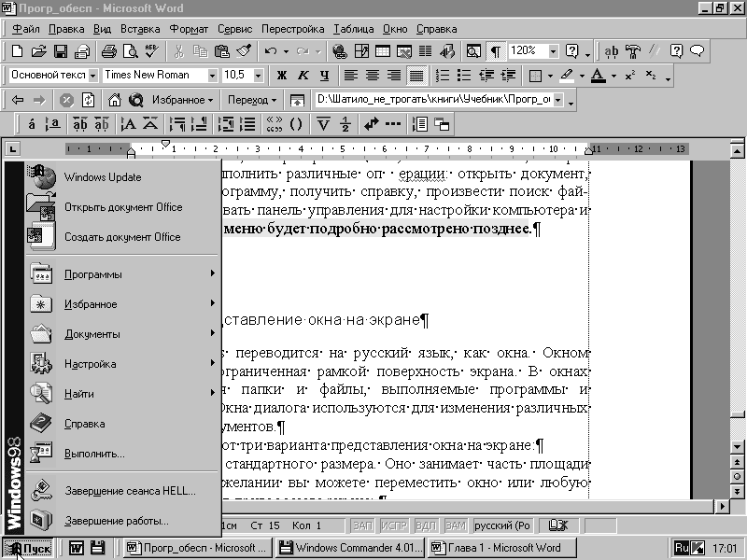
Task: Open Программы in the Start menu
Action: point(123,274)
